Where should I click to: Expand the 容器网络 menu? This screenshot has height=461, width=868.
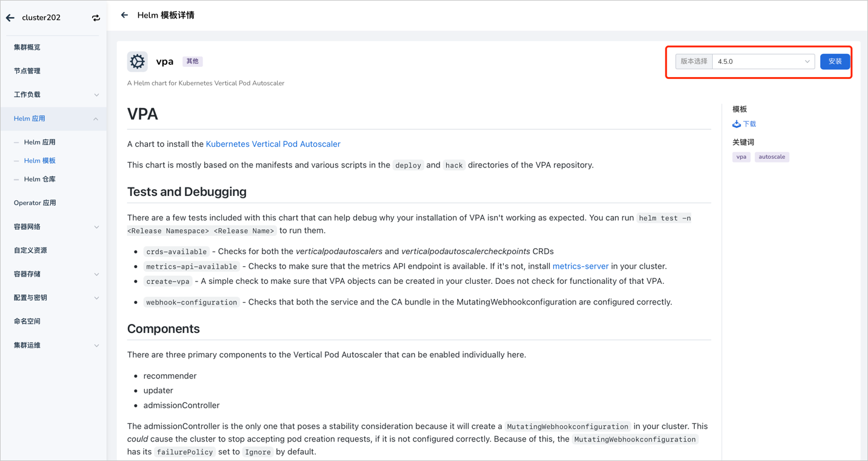pyautogui.click(x=54, y=227)
